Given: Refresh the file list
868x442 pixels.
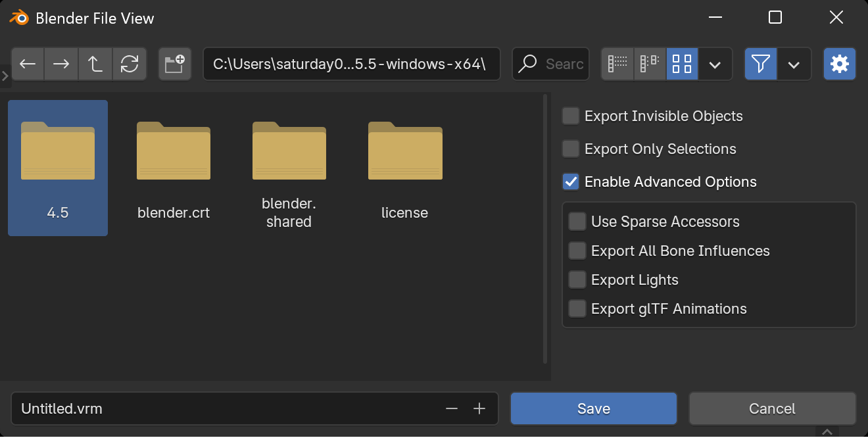Looking at the screenshot, I should point(130,64).
